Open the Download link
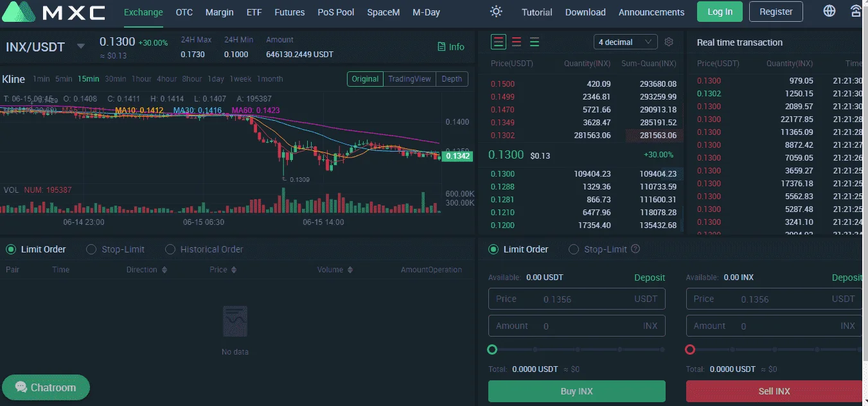The width and height of the screenshot is (868, 406). pos(585,12)
